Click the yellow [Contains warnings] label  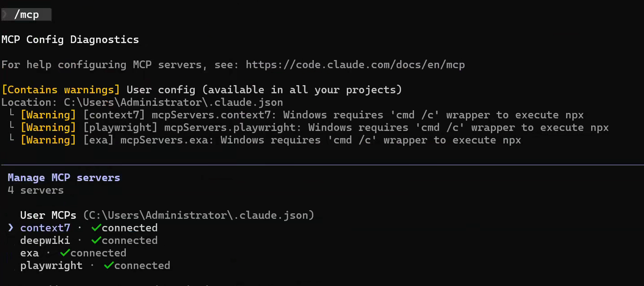[61, 90]
